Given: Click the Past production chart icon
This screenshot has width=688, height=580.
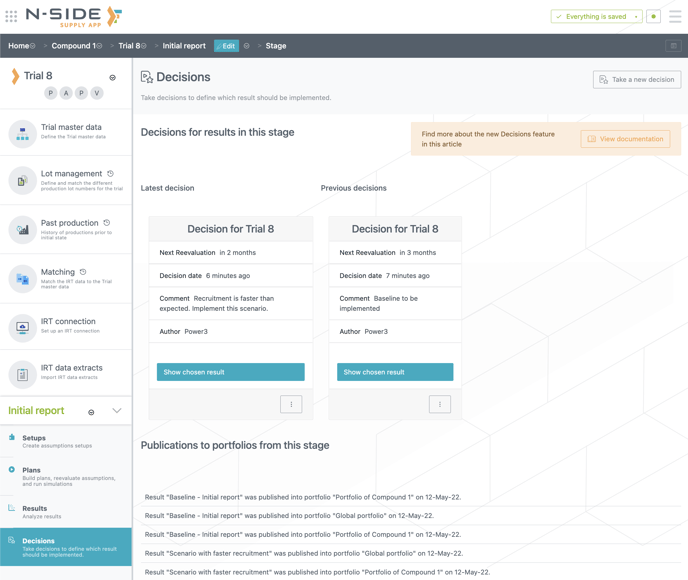Looking at the screenshot, I should (22, 230).
